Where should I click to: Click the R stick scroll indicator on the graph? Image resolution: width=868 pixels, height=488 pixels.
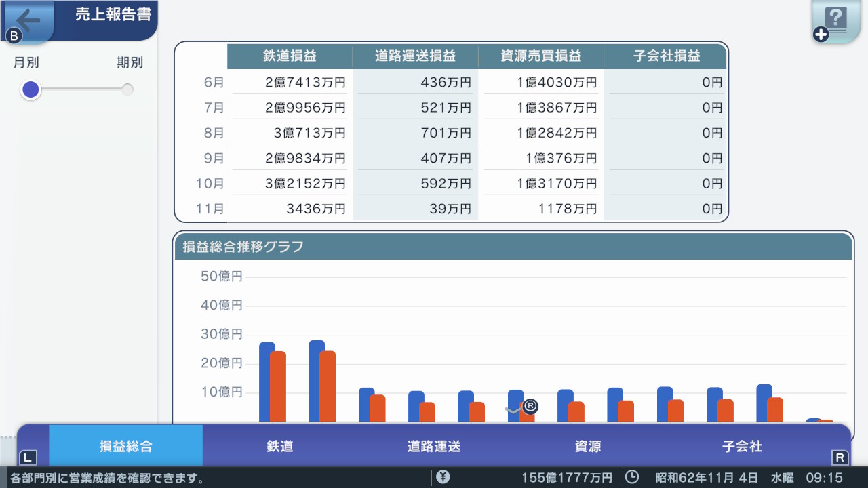click(530, 407)
